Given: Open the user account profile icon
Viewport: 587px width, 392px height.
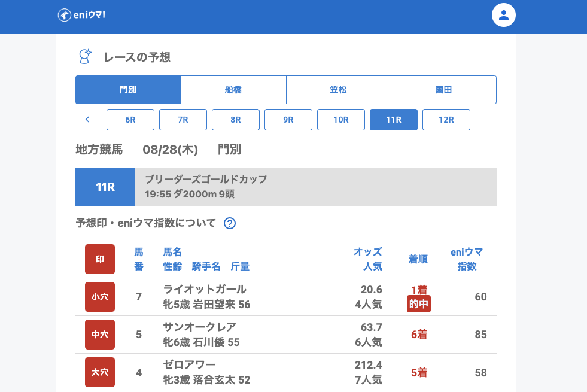Looking at the screenshot, I should point(503,15).
